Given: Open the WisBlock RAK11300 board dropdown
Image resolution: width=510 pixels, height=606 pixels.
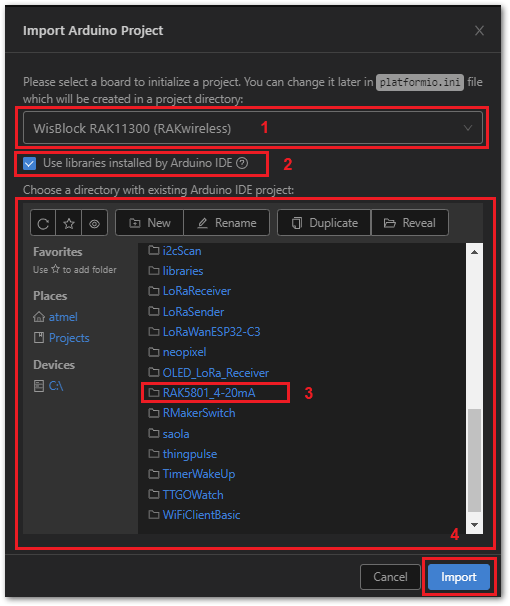Looking at the screenshot, I should pos(253,128).
